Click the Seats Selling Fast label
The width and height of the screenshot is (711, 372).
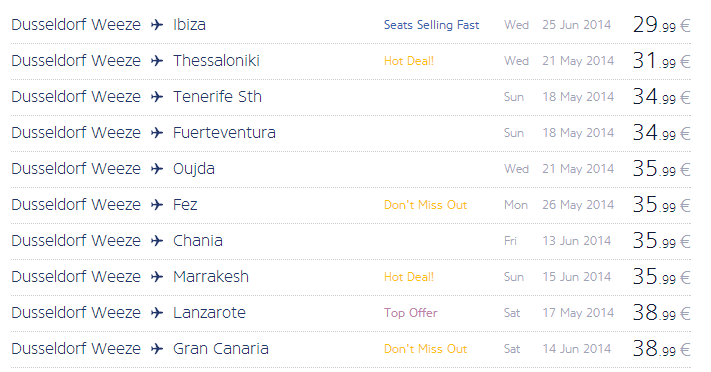[x=431, y=25]
